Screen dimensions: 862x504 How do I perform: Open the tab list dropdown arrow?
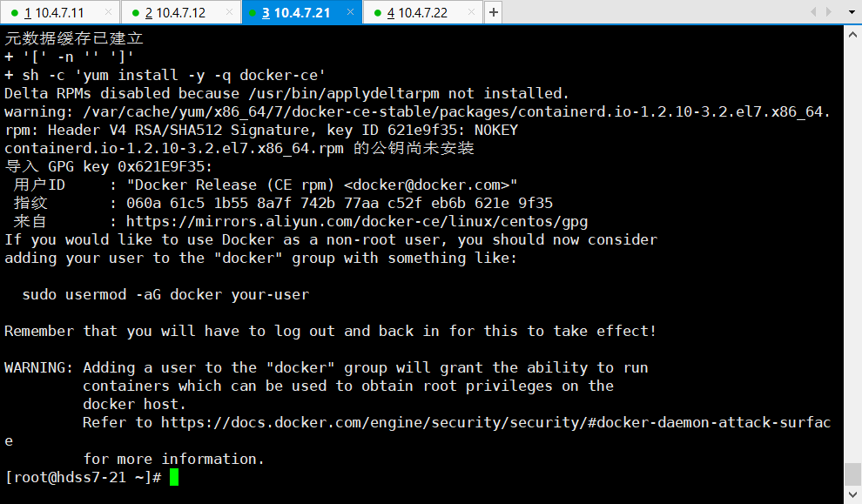tap(851, 12)
